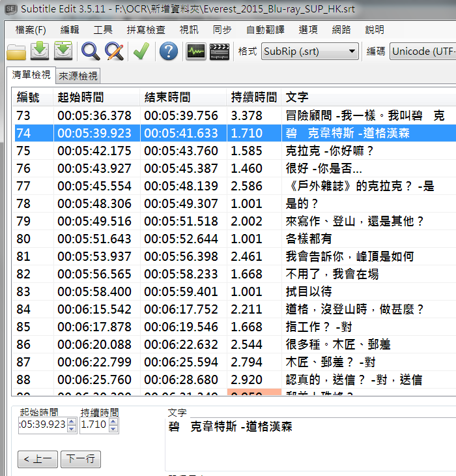This screenshot has width=456, height=476.
Task: Click the 文字 column header
Action: click(x=369, y=97)
